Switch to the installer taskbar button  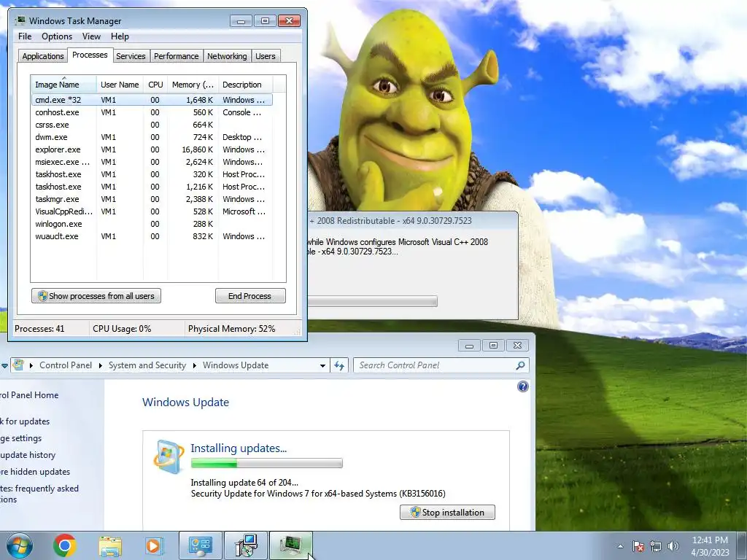[x=246, y=546]
